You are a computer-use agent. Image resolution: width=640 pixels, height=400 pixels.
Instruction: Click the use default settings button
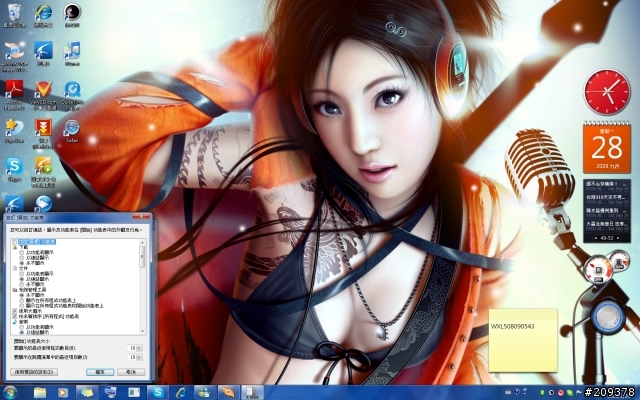34,372
